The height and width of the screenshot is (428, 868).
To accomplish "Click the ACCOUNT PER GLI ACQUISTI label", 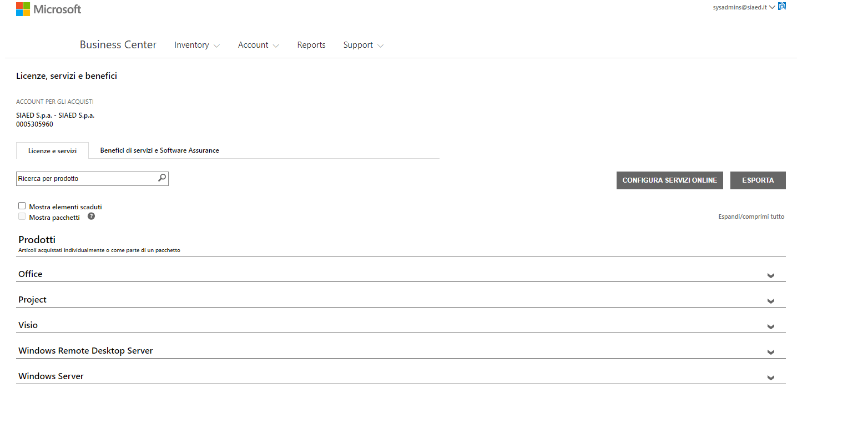I will click(x=55, y=102).
